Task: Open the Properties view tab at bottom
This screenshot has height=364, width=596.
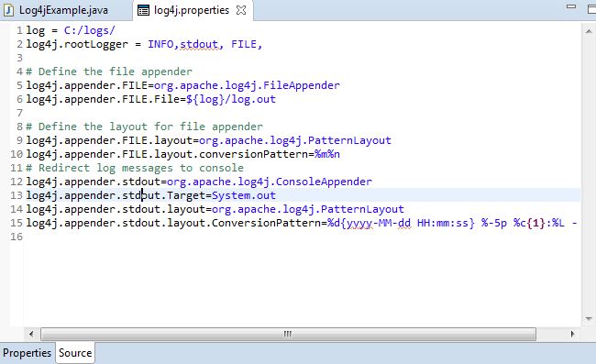Action: coord(27,353)
